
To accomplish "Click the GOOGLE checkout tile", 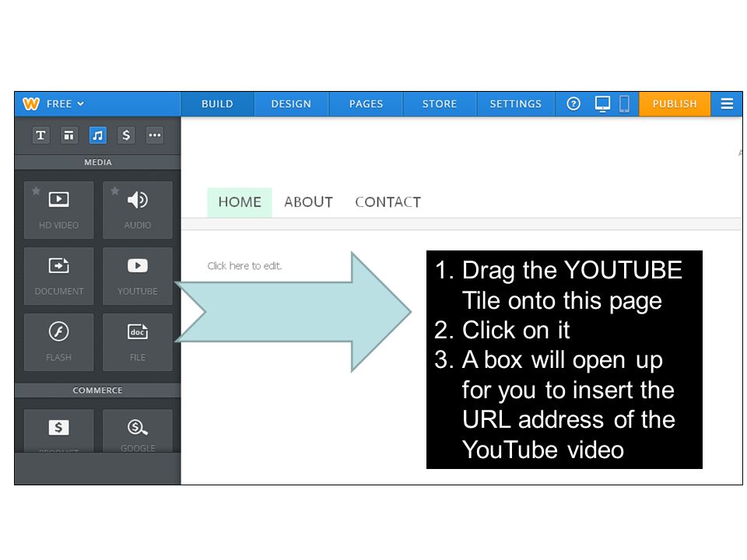I will click(x=138, y=430).
